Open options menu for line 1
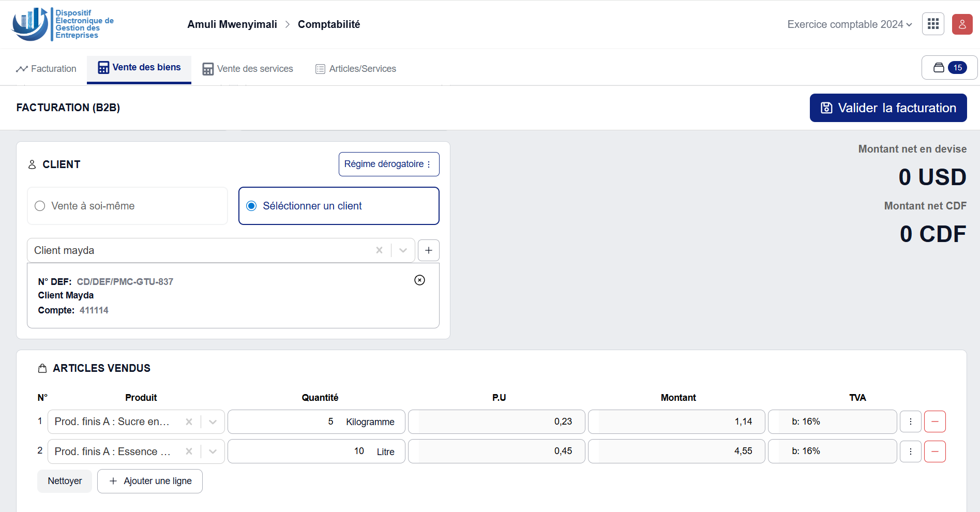The image size is (980, 512). pos(910,422)
